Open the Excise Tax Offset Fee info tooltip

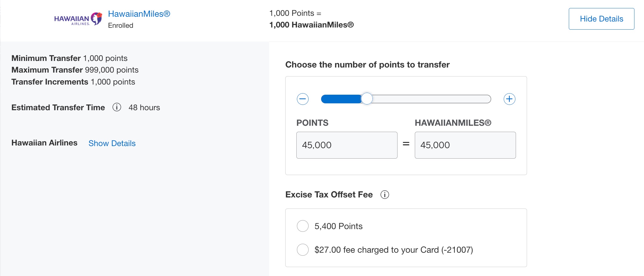coord(385,194)
